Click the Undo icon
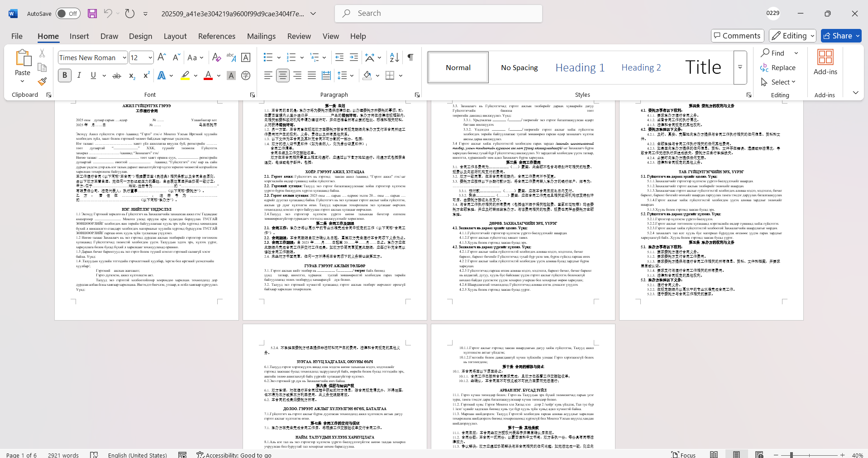 tap(108, 14)
